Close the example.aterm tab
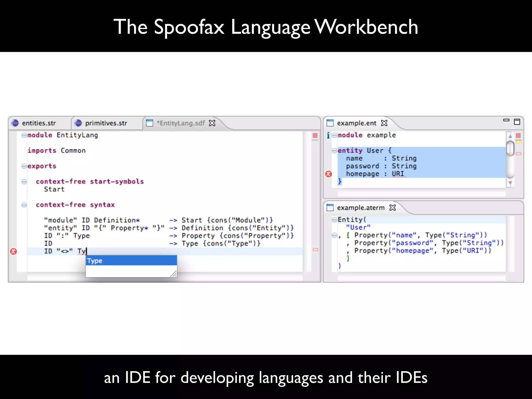 [x=393, y=208]
